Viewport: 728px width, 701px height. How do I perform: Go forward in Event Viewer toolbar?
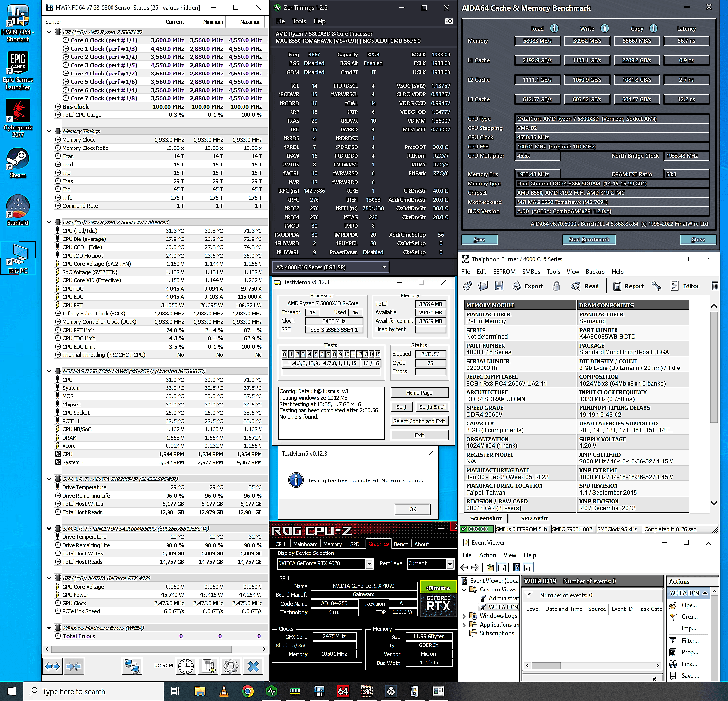point(475,567)
